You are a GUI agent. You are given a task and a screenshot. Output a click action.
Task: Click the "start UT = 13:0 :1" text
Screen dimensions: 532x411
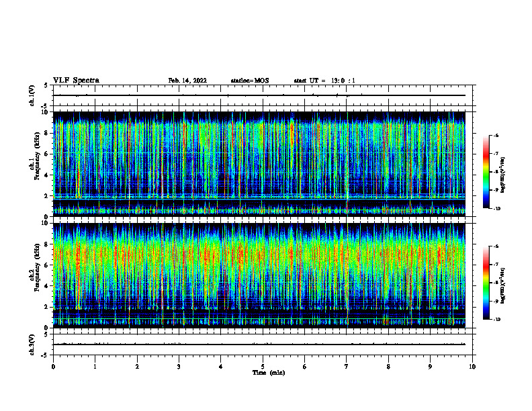(x=324, y=81)
